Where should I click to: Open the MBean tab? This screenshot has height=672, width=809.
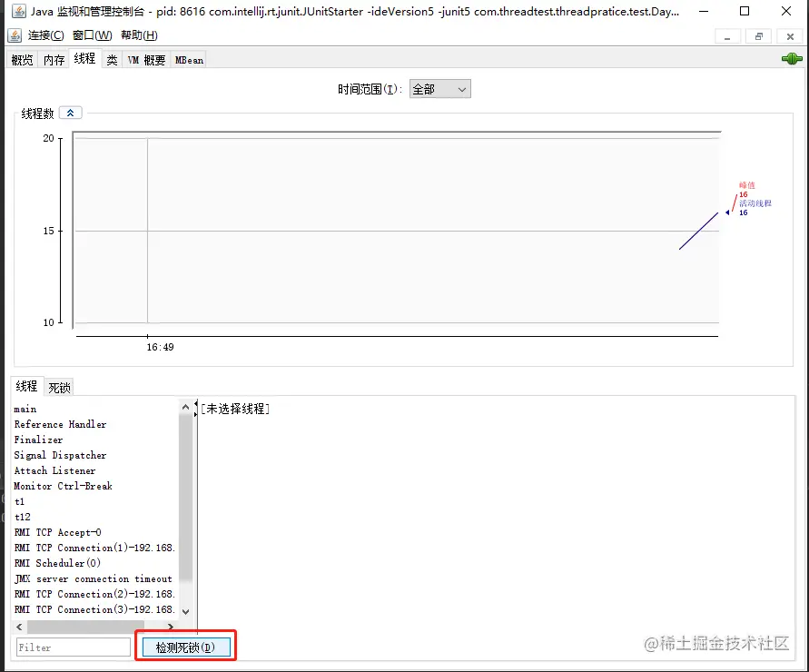(189, 60)
